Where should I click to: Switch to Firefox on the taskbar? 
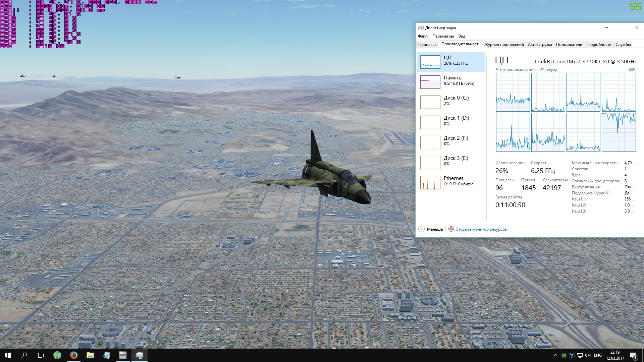[x=74, y=355]
